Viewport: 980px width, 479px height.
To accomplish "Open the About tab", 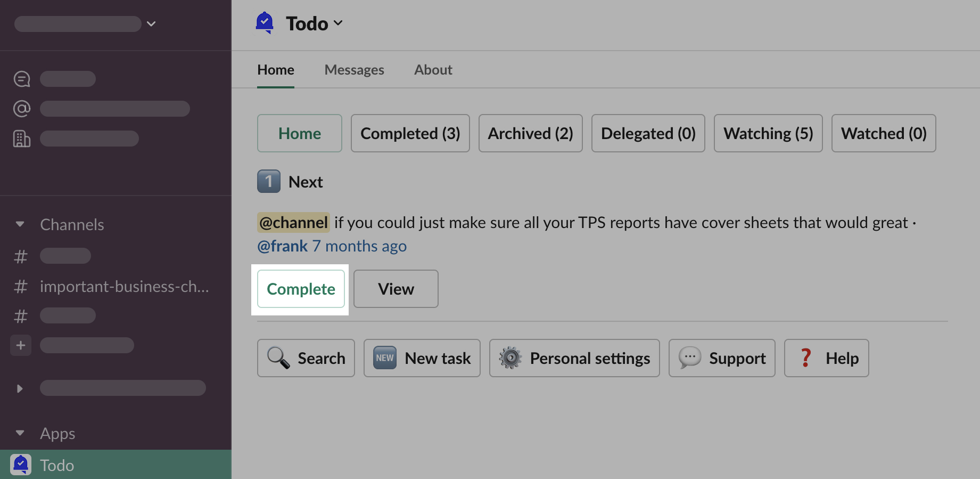I will point(433,70).
